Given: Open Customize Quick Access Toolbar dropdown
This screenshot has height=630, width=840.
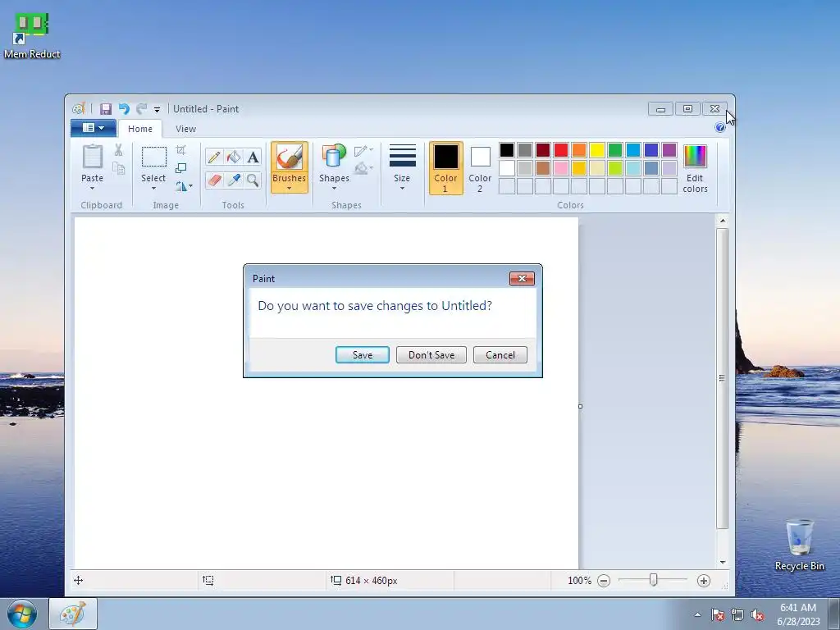Looking at the screenshot, I should [x=157, y=110].
